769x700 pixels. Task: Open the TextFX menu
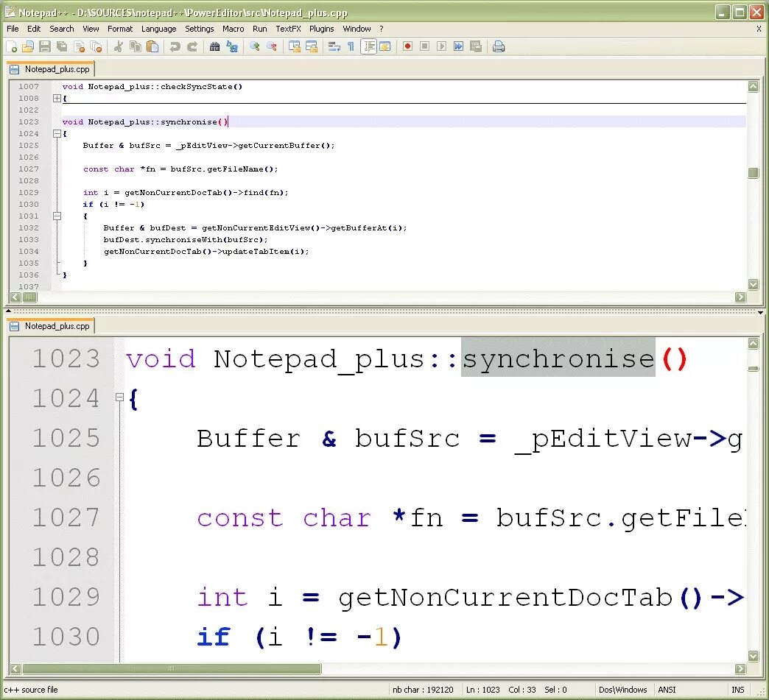coord(289,29)
